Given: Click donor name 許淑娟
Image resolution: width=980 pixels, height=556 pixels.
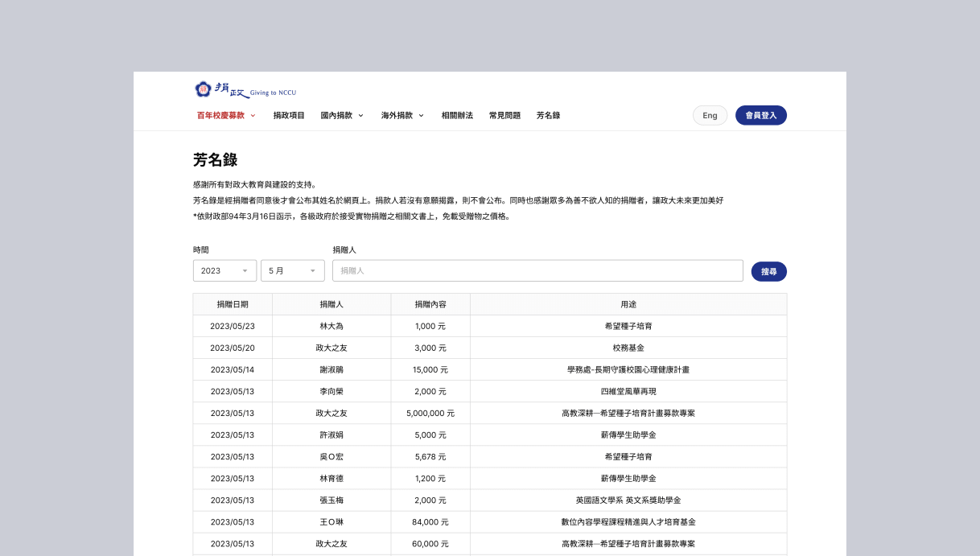Looking at the screenshot, I should pyautogui.click(x=331, y=435).
